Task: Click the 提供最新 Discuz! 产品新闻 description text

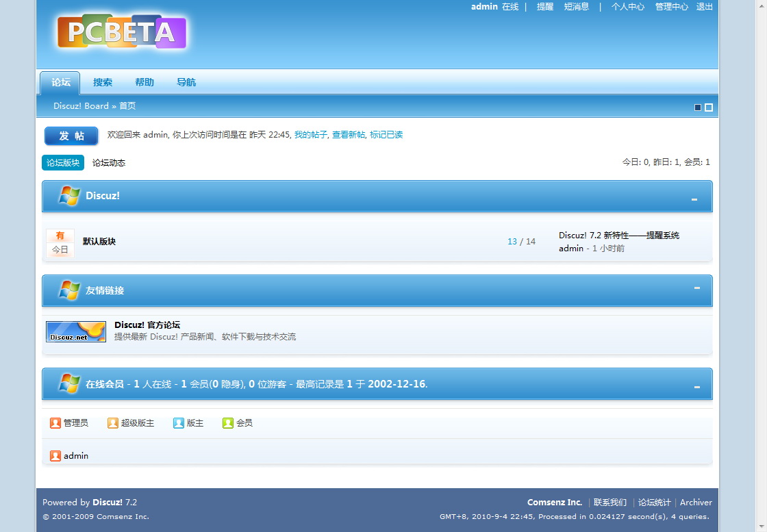Action: point(205,336)
